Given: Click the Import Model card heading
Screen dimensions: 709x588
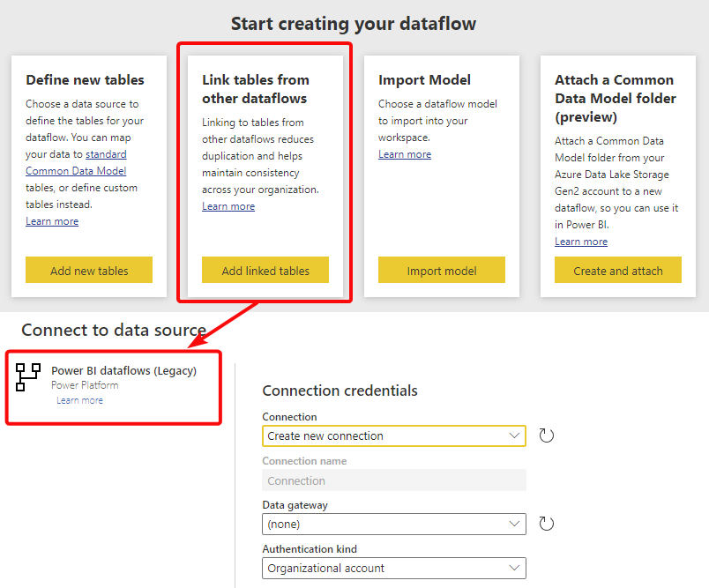Looking at the screenshot, I should (x=424, y=80).
